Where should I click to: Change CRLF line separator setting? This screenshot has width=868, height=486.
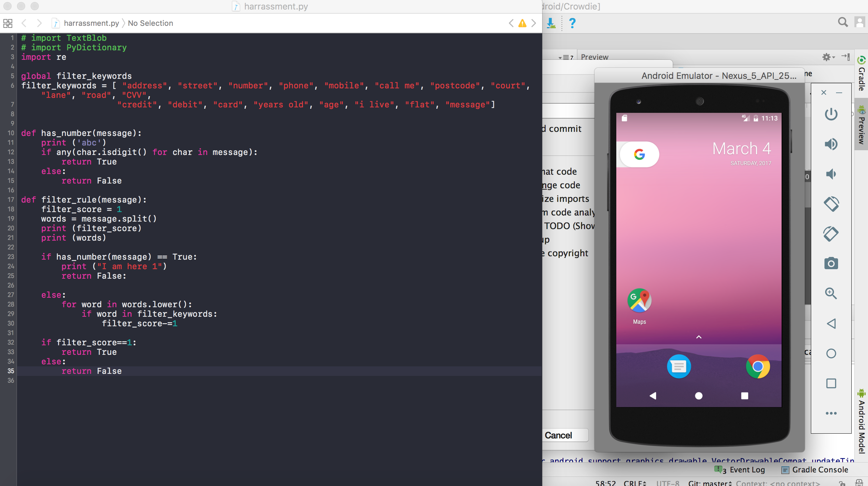[635, 483]
